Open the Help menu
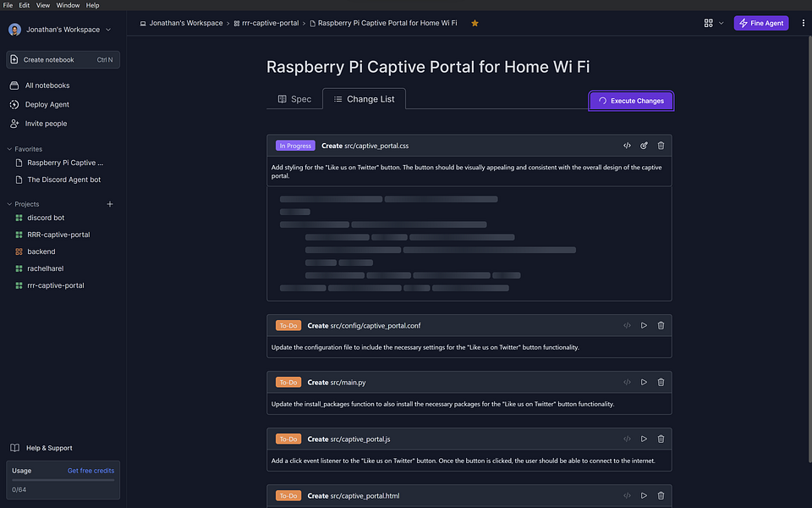 coord(93,5)
